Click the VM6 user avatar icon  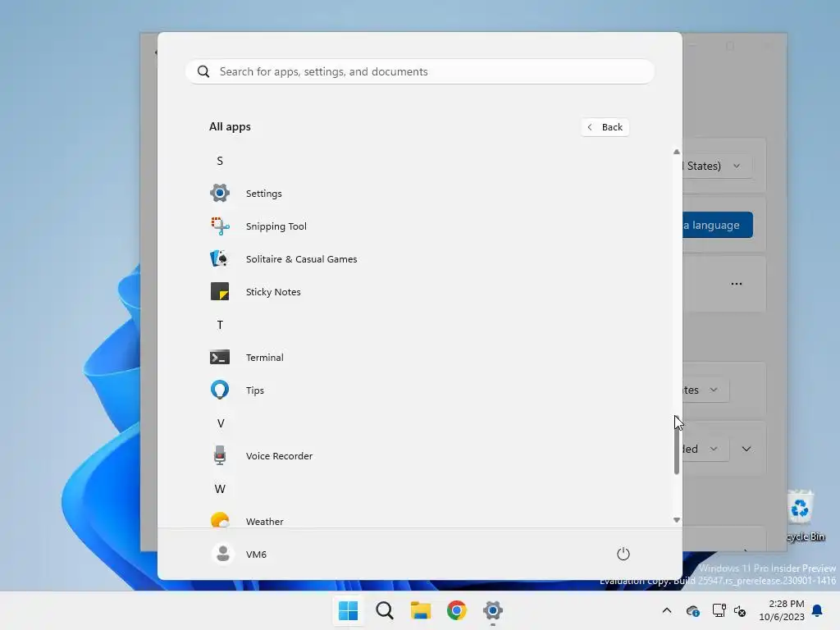[x=223, y=554]
